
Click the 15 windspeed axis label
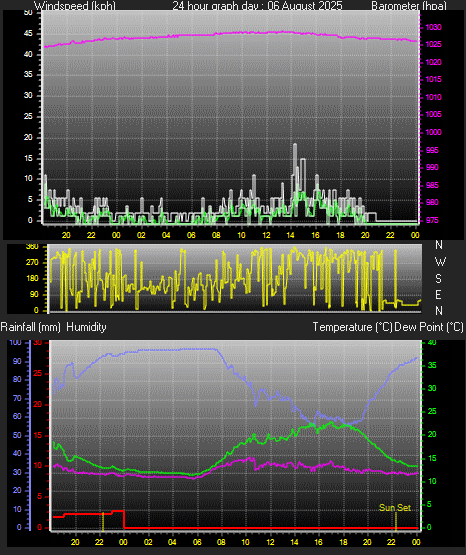coord(28,158)
